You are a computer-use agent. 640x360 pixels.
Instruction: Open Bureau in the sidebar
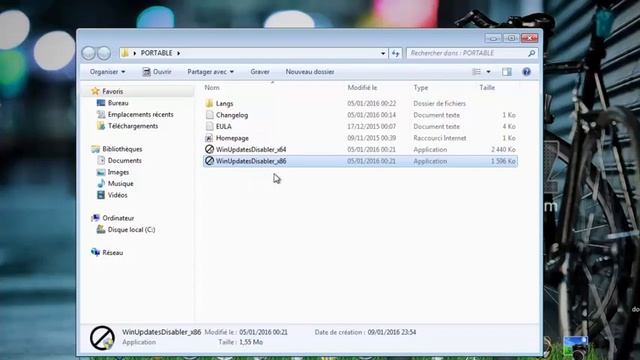118,103
